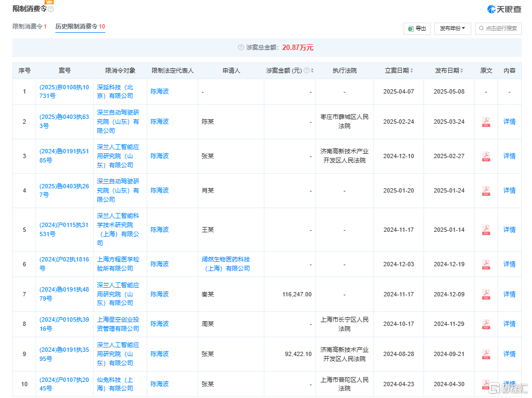This screenshot has width=532, height=398.
Task: Open 深兰自动驾驶研究院 company in row 2
Action: point(118,122)
